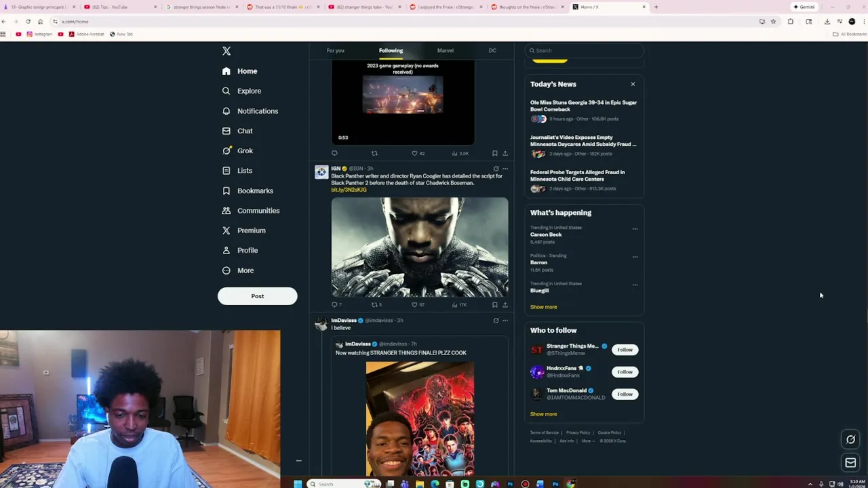The height and width of the screenshot is (488, 868).
Task: Reload the page in browser toolbar
Action: pyautogui.click(x=28, y=22)
